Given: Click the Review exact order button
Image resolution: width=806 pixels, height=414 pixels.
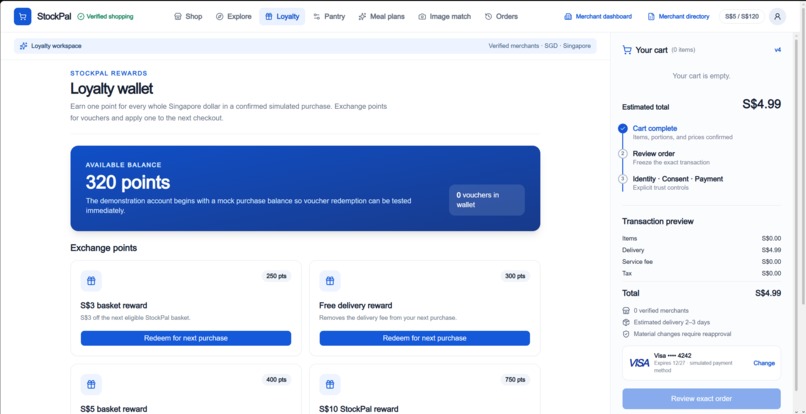Looking at the screenshot, I should [x=701, y=399].
